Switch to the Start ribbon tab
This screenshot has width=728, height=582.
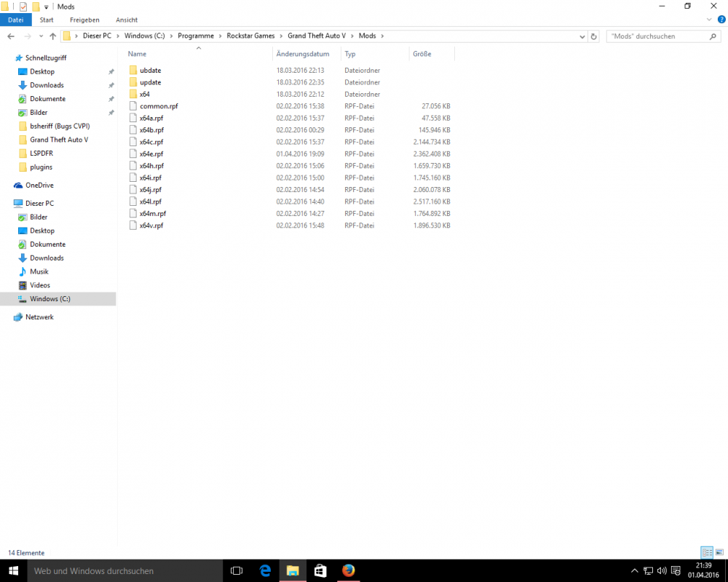click(47, 20)
